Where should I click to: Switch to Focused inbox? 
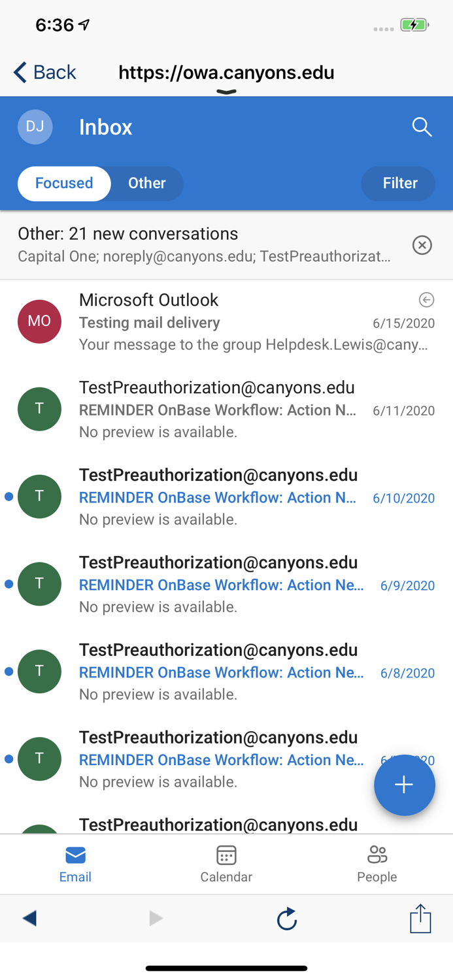pos(64,183)
